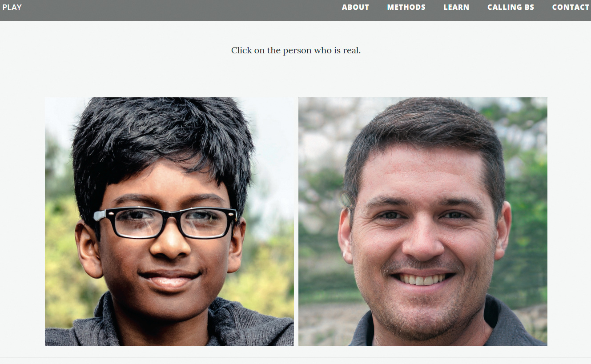Select the image with blurred green tree background
The image size is (591, 364).
coord(423,222)
